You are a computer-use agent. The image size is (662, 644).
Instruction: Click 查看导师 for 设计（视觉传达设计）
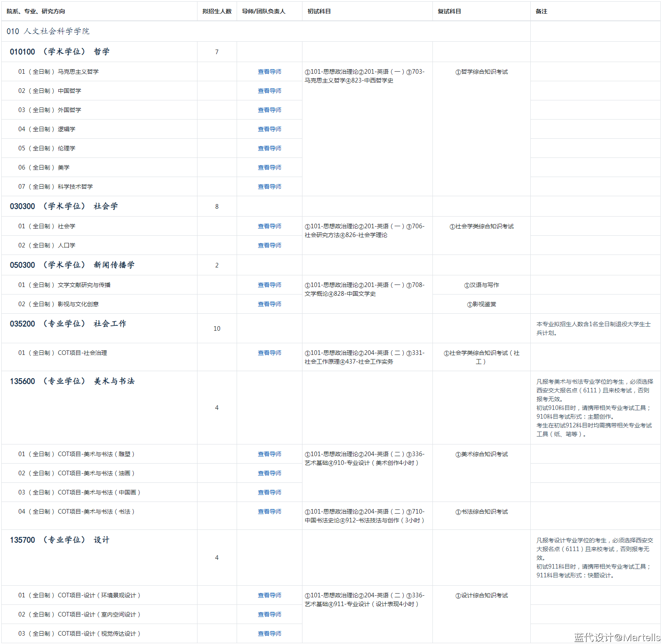point(269,634)
